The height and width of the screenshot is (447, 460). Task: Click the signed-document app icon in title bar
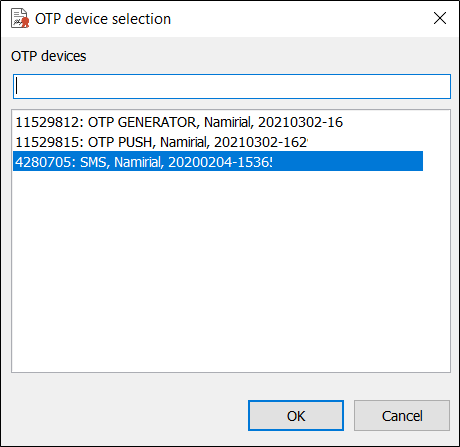(20, 18)
